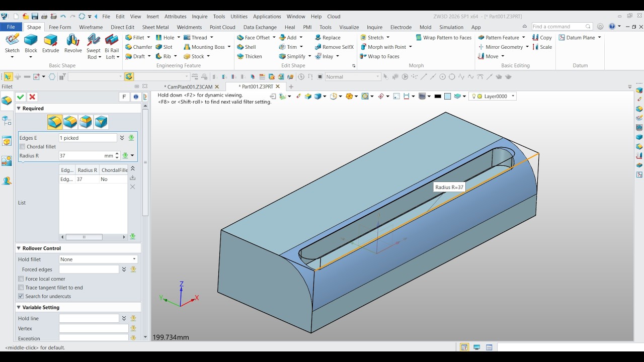Image resolution: width=644 pixels, height=362 pixels.
Task: Open the File ribbon button
Action: coord(11,27)
